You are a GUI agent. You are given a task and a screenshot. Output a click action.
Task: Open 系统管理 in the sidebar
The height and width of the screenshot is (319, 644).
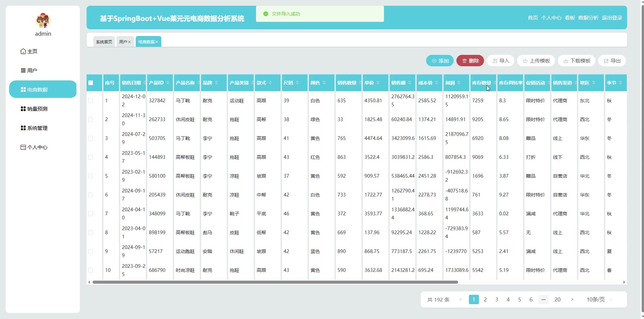click(x=34, y=128)
